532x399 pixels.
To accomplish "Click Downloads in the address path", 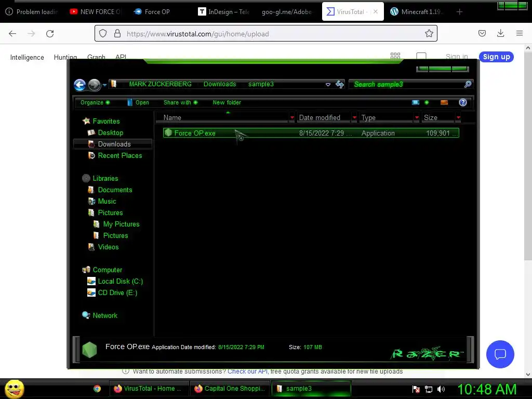I will click(220, 84).
